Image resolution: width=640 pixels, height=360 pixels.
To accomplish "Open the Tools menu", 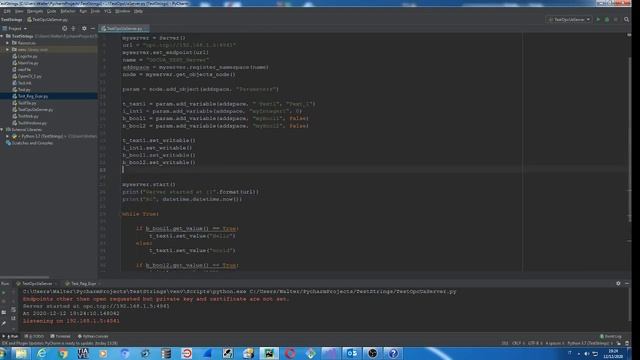I will [95, 11].
